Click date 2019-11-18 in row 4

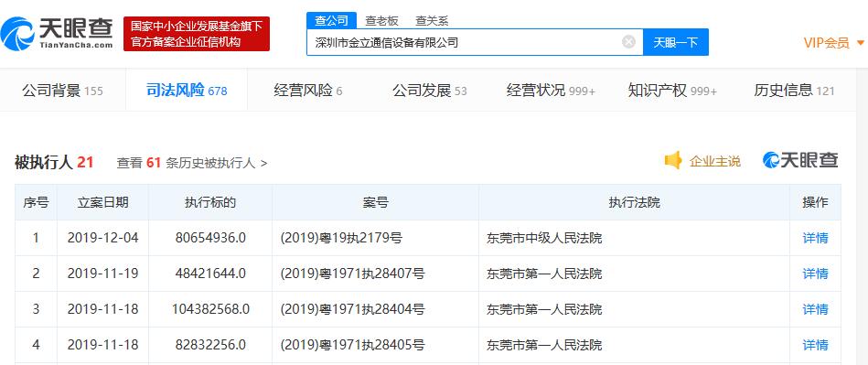click(x=103, y=345)
